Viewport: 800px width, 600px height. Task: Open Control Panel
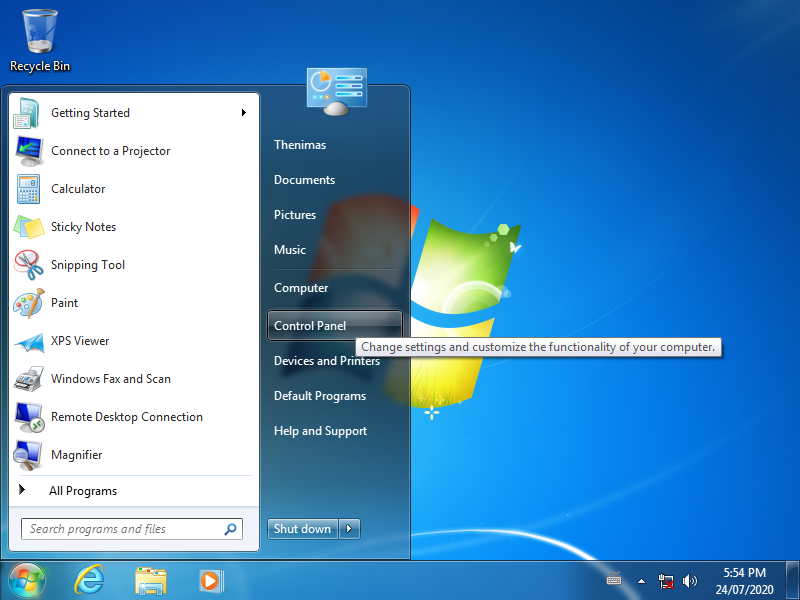(x=335, y=326)
